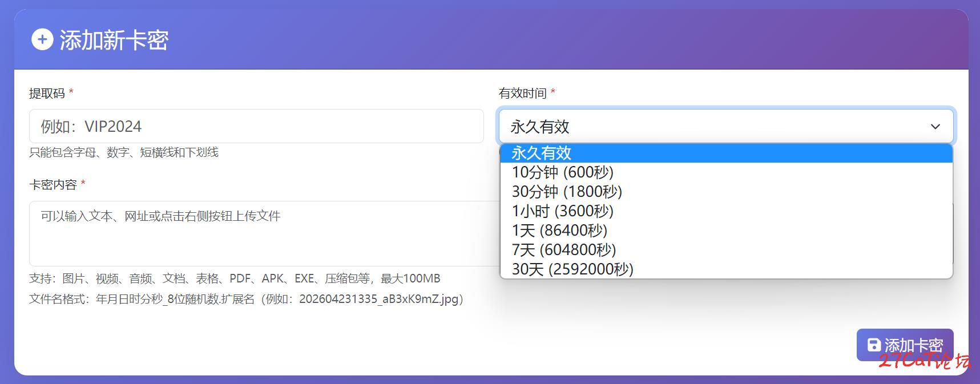Click the 有效时间 field label
Screen dimensions: 980x384
pos(522,93)
